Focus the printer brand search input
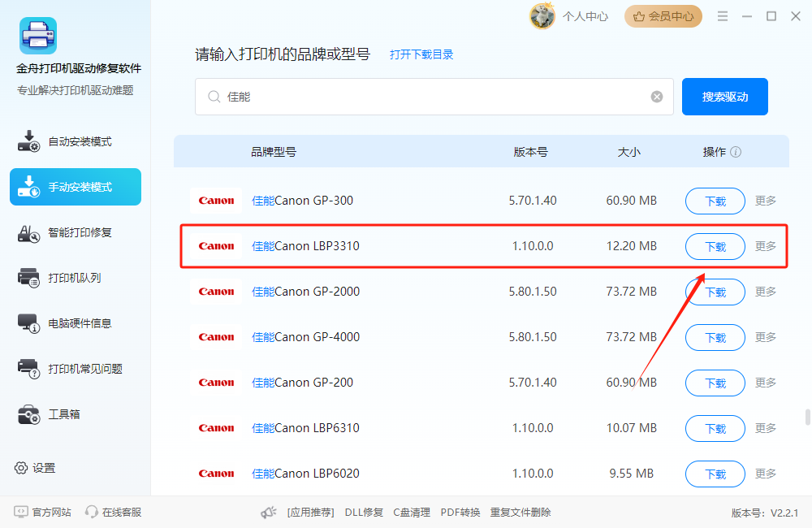Screen dimensions: 812x528 (x=434, y=97)
